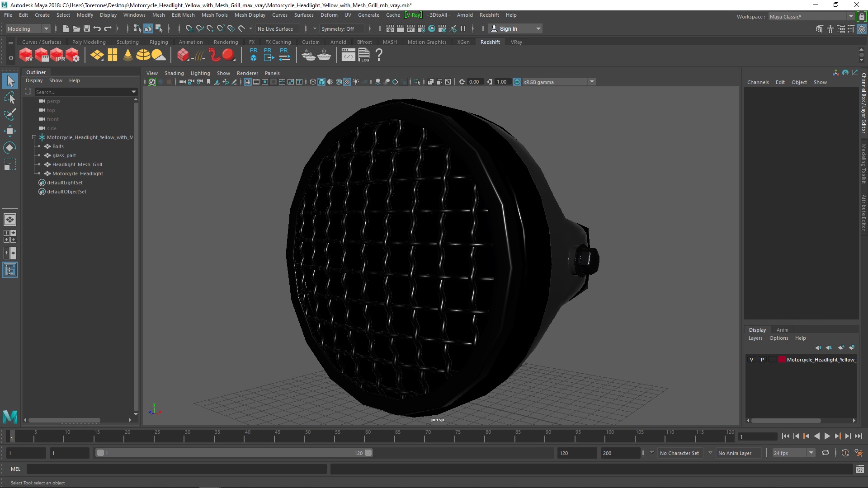The height and width of the screenshot is (488, 868).
Task: Click the persp viewport label
Action: pos(438,419)
